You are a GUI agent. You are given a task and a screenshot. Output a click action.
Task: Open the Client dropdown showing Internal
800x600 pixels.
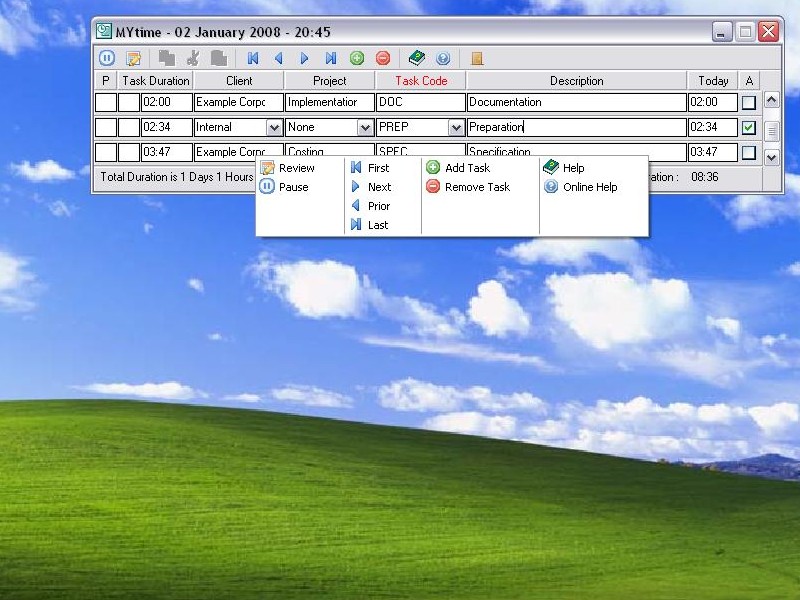[274, 128]
